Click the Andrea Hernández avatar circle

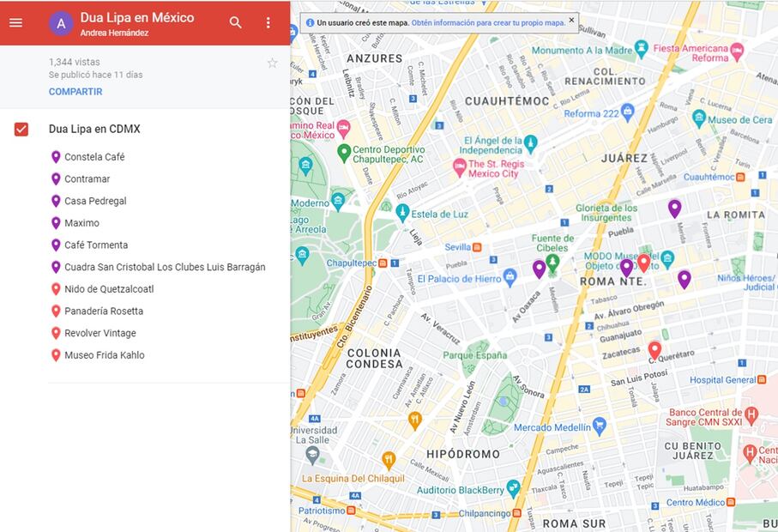pos(61,23)
